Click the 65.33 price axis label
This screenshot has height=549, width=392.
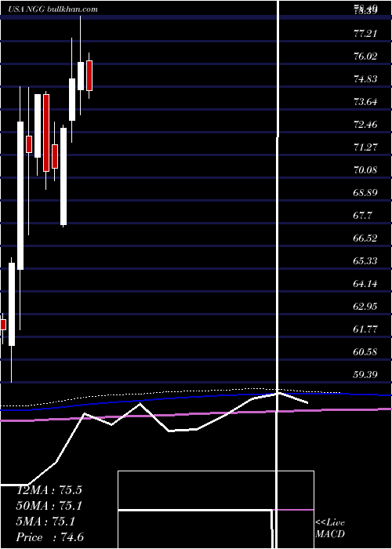[x=365, y=261]
